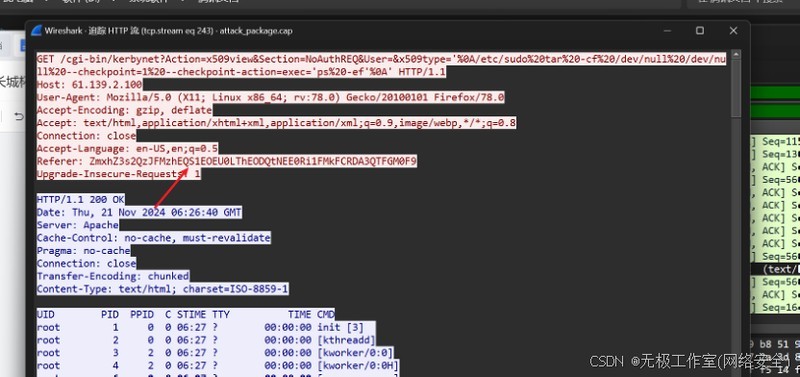Viewport: 800px width, 377px height.
Task: Click the [kworker/0:0H] process row
Action: tap(218, 365)
